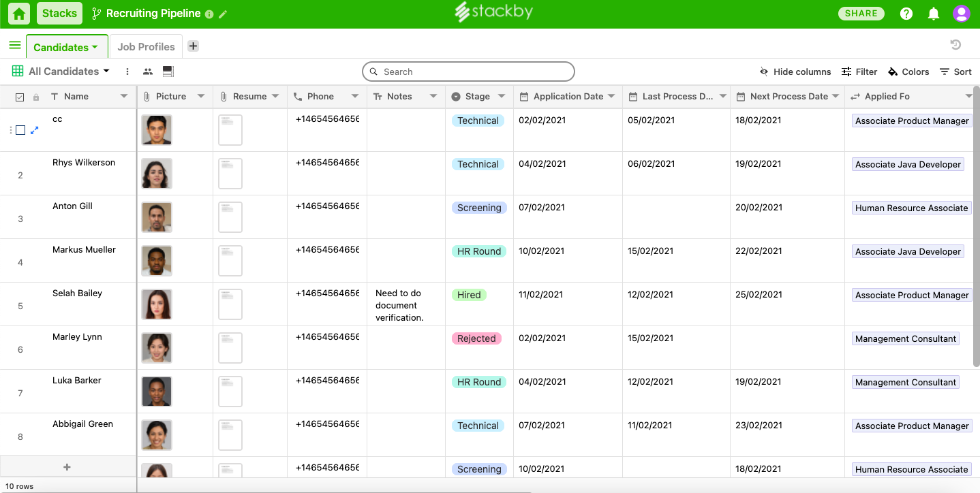Go to the home workspace icon
Viewport: 980px width, 493px height.
19,14
